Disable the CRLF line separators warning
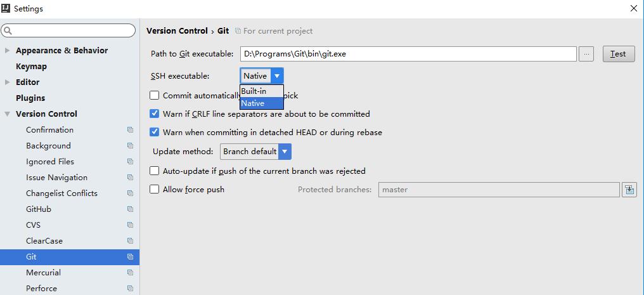This screenshot has width=644, height=295. click(x=155, y=114)
